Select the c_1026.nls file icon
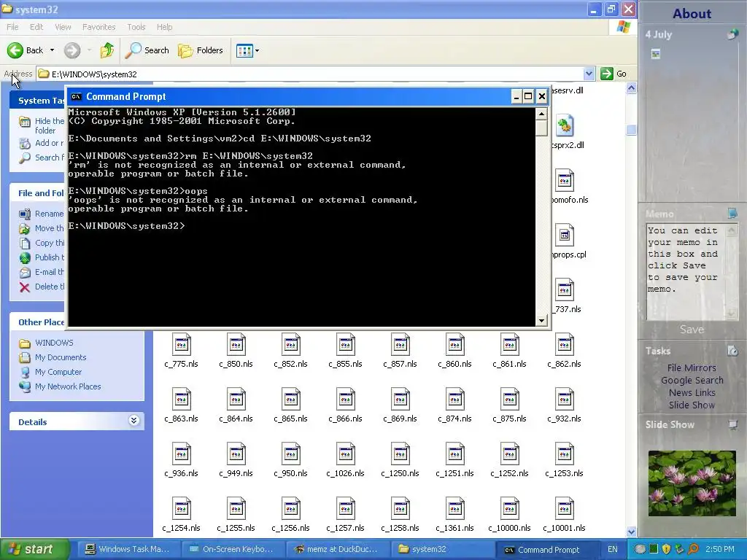The height and width of the screenshot is (560, 747). coord(346,454)
